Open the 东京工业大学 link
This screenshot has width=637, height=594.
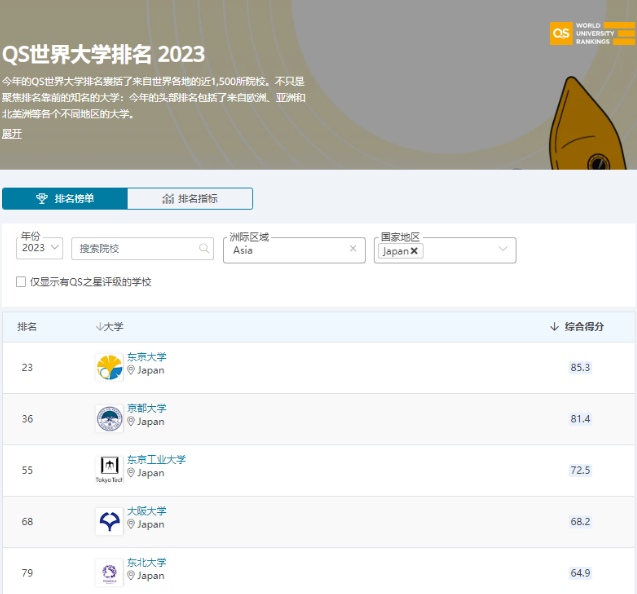[156, 460]
